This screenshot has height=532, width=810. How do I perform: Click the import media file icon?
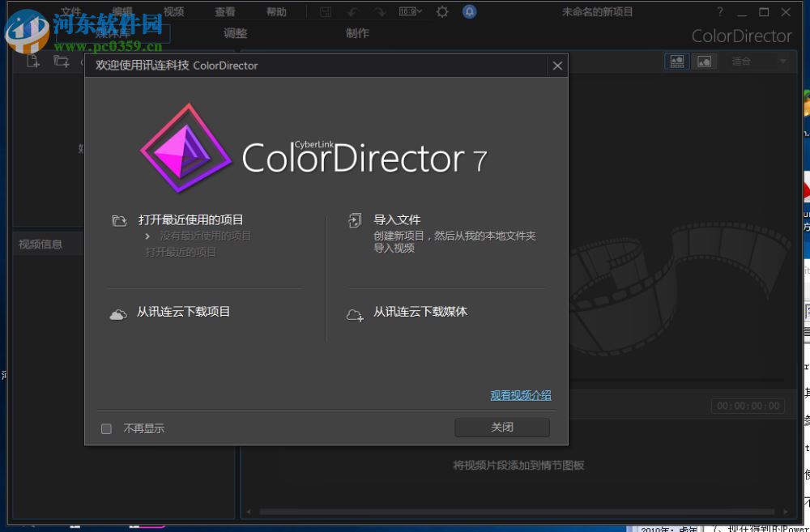pos(32,61)
